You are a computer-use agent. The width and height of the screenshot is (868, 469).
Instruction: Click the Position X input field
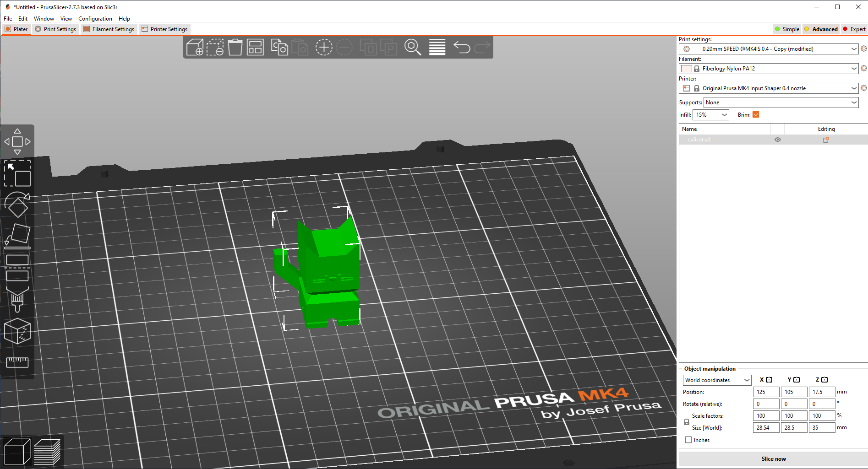click(x=766, y=392)
